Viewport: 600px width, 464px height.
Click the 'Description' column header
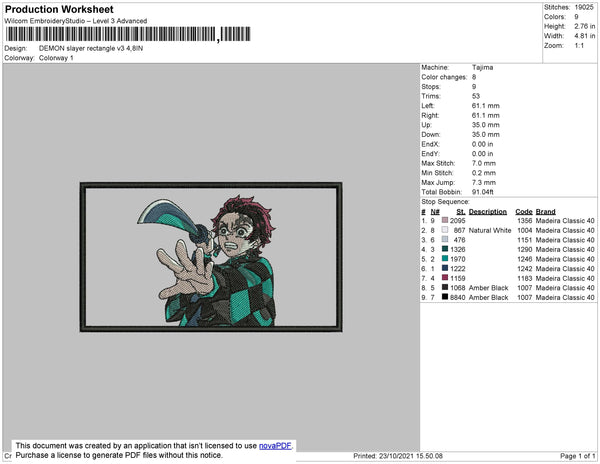(x=488, y=212)
